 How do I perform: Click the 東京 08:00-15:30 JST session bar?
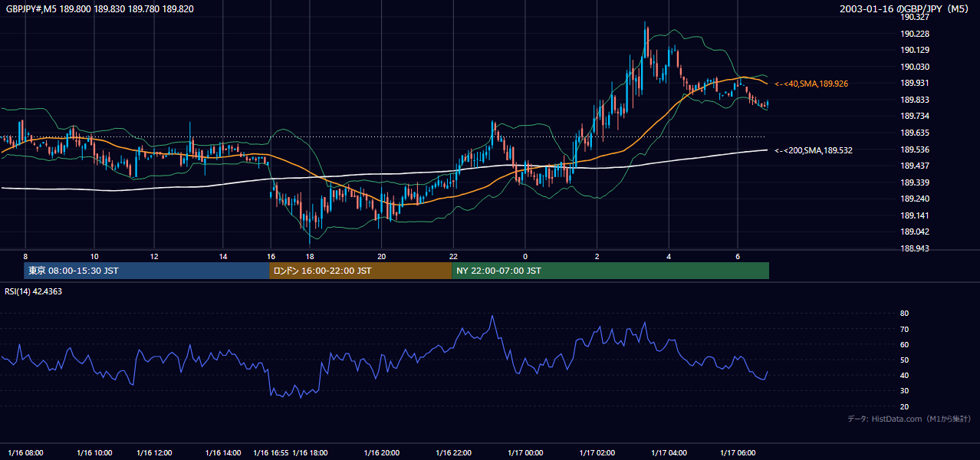click(146, 271)
